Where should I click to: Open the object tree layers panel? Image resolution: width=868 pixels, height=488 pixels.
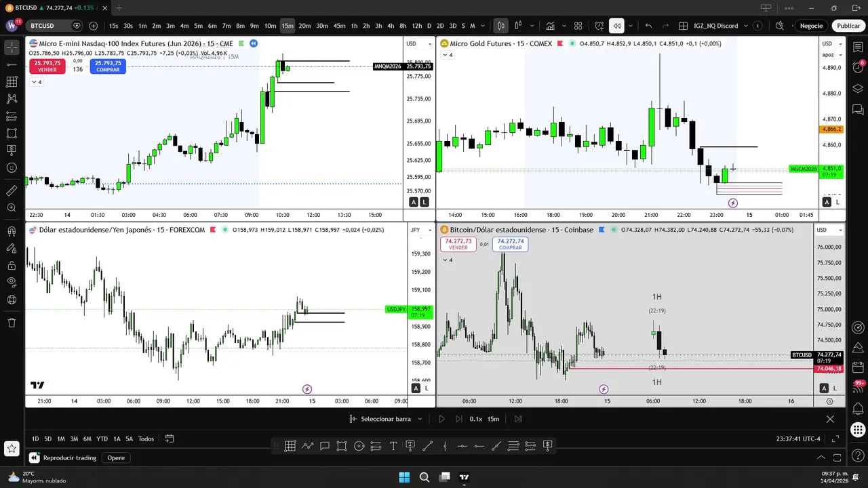click(858, 88)
